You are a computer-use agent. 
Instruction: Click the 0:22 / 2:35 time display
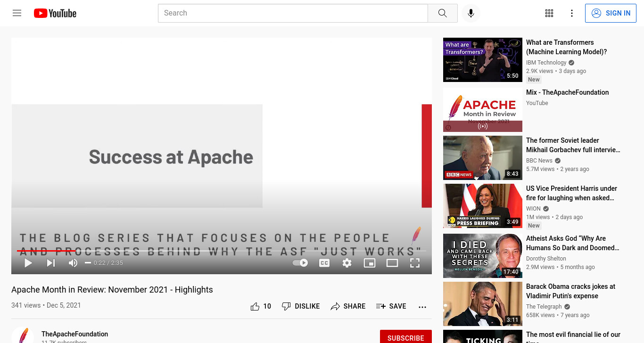[x=108, y=263]
